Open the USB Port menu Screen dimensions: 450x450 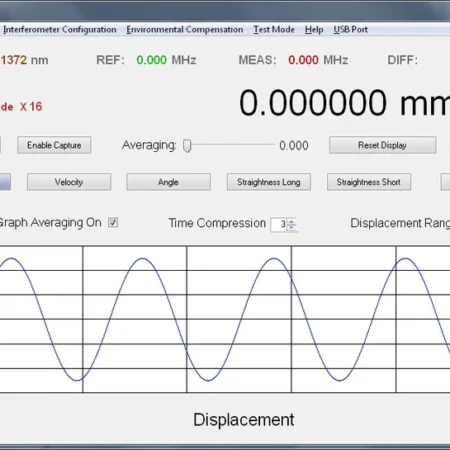click(351, 30)
